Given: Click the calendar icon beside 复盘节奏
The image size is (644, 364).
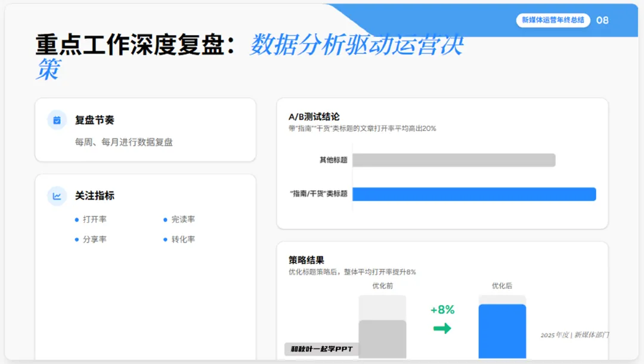Looking at the screenshot, I should (x=57, y=120).
